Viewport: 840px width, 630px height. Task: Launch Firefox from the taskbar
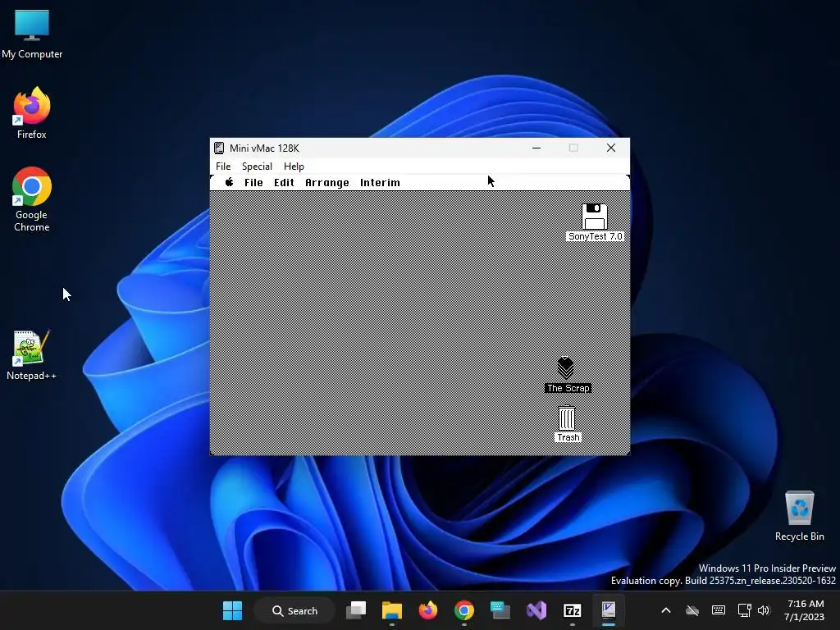(428, 610)
